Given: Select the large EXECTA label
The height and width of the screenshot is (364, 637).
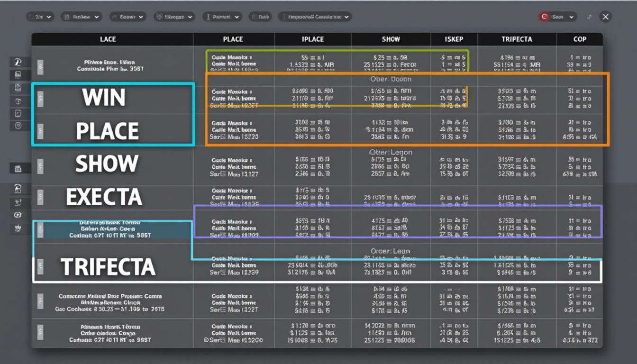Looking at the screenshot, I should tap(104, 197).
